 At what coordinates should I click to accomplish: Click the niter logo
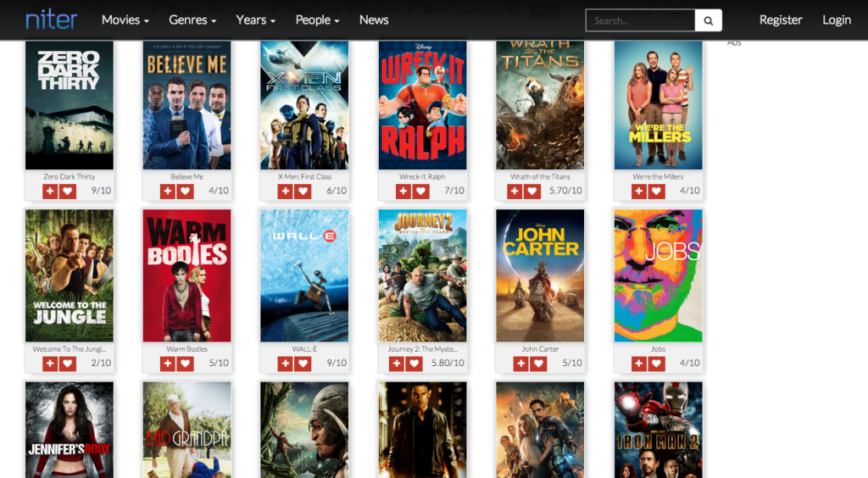[52, 20]
